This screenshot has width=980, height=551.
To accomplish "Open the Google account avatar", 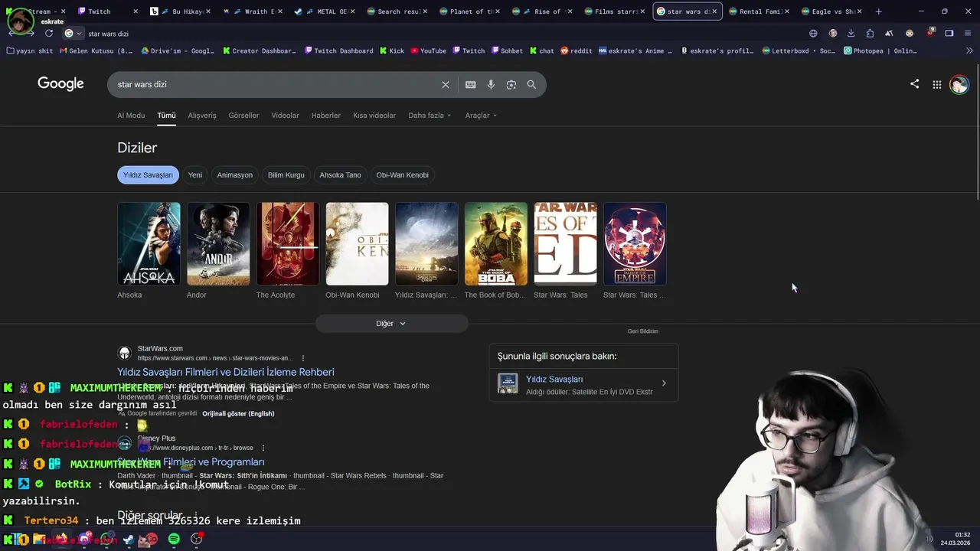I will point(959,85).
